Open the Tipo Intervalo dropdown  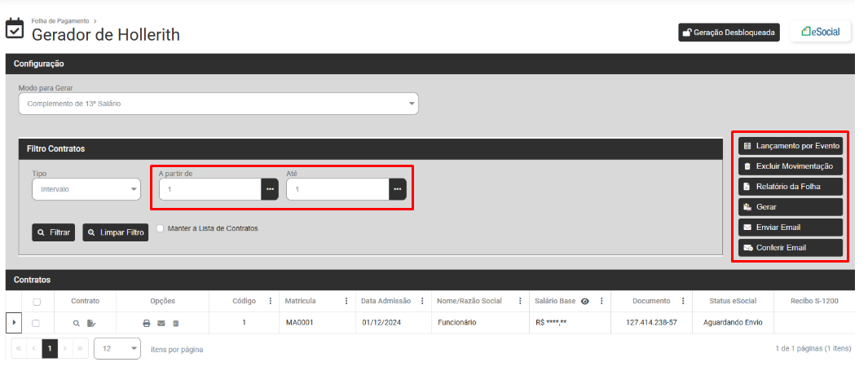coord(86,189)
